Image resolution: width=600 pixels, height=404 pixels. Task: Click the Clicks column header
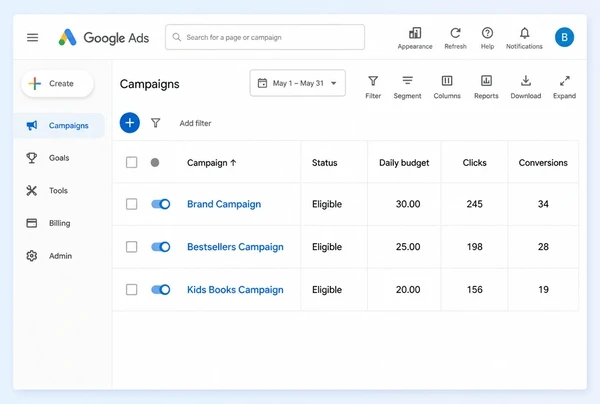click(x=474, y=163)
